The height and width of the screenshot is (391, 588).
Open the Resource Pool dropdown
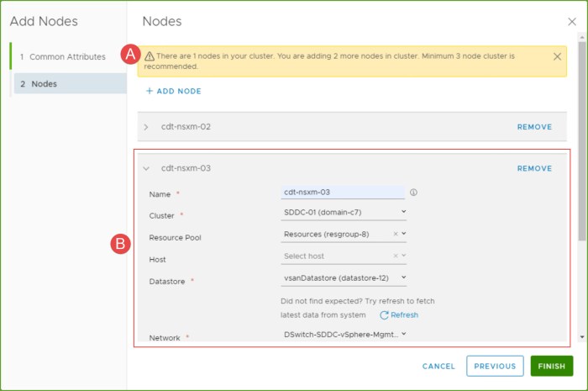point(403,234)
